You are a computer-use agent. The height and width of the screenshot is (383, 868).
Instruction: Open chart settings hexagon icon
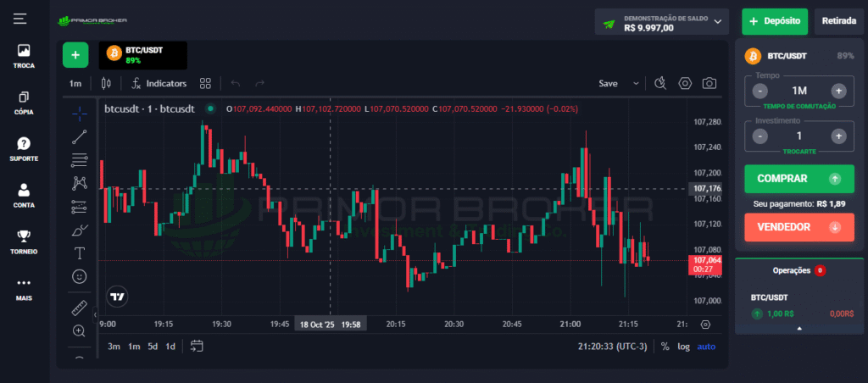(686, 83)
